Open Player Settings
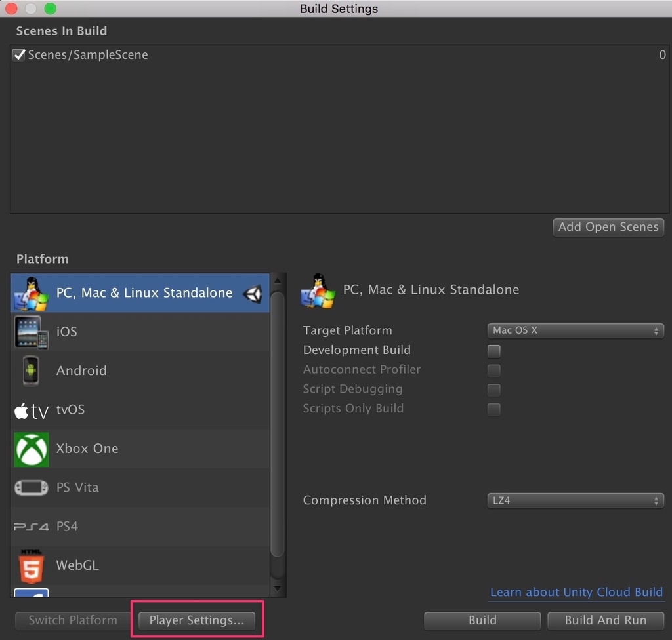 click(197, 620)
